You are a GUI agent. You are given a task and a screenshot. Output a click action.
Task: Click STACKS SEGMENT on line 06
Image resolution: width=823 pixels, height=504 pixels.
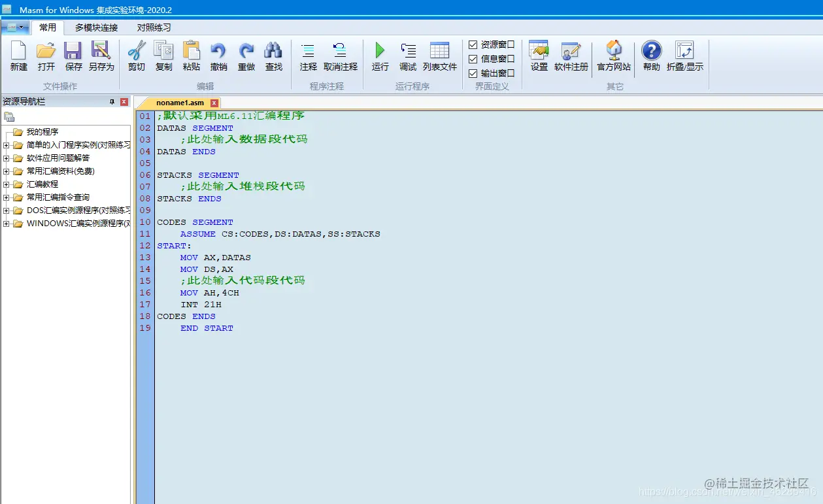pyautogui.click(x=198, y=175)
